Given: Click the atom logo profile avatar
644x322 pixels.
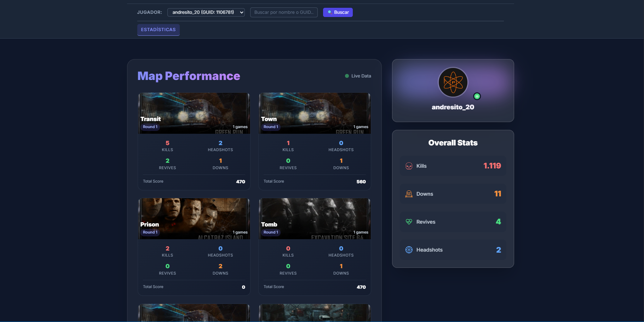Looking at the screenshot, I should pyautogui.click(x=453, y=82).
